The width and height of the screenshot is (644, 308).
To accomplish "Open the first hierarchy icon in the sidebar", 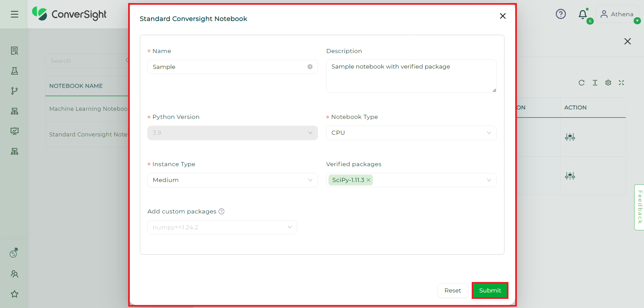I will (14, 111).
